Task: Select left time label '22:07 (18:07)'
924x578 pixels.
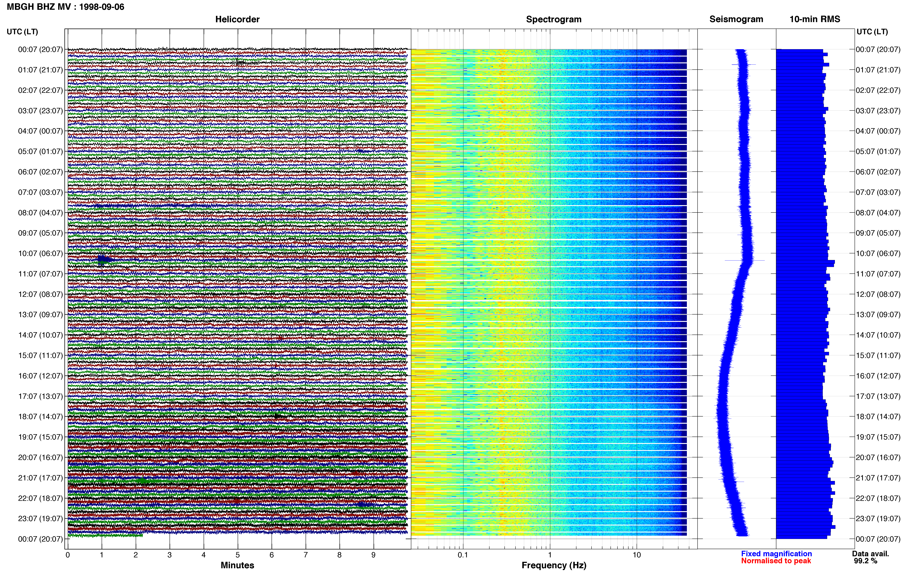Action: (40, 498)
